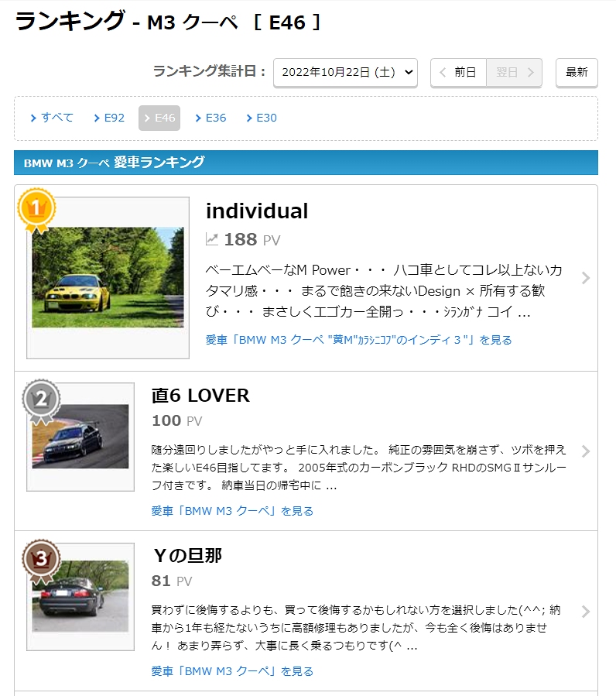
Task: Open the 直6 LOVER user name
Action: tap(200, 396)
